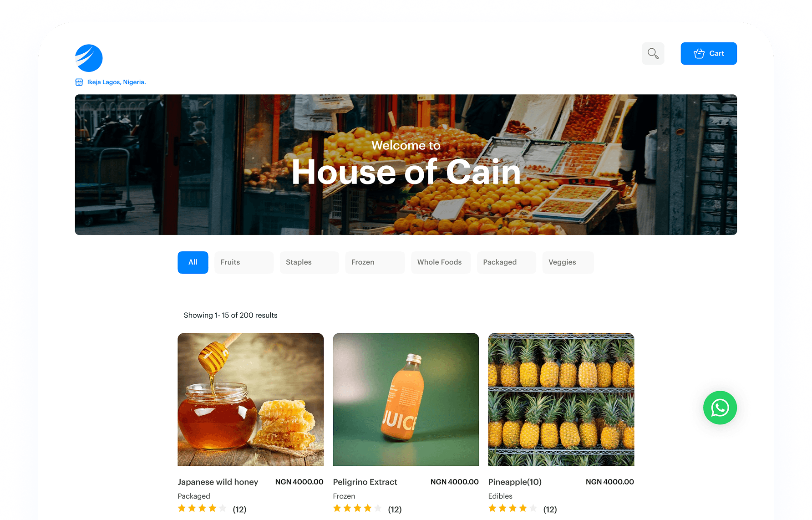Click the store location icon

pos(79,82)
